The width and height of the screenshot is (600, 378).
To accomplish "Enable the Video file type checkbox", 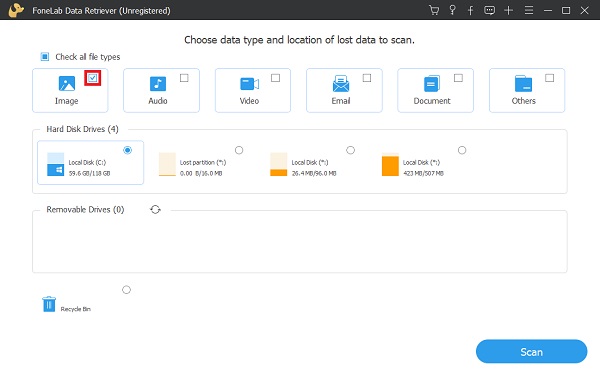I will pos(276,78).
